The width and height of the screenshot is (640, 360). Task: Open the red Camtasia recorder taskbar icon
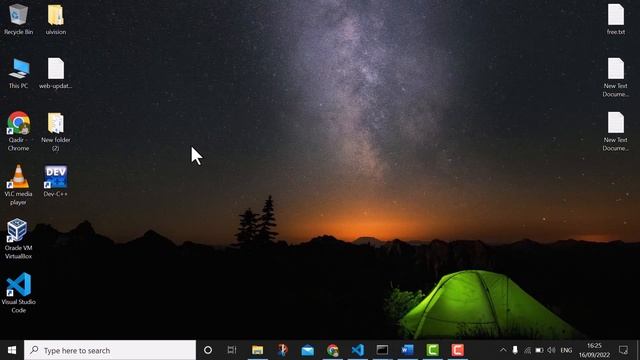coord(458,350)
